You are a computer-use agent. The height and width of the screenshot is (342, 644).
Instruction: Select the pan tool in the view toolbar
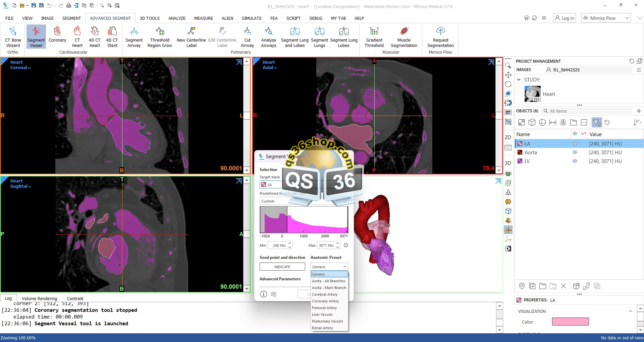508,75
